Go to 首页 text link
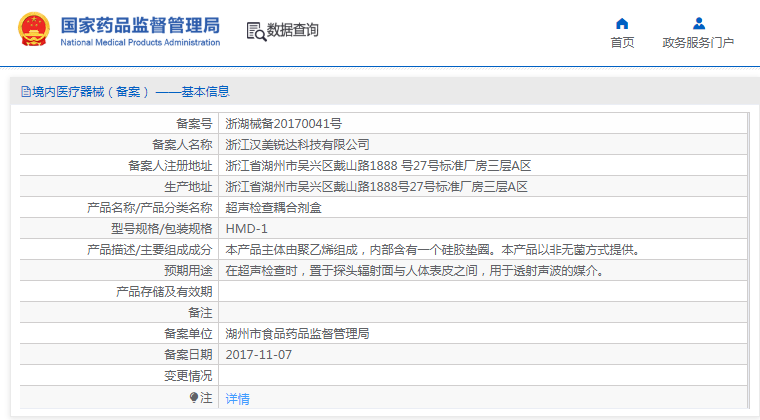The width and height of the screenshot is (760, 420). click(x=622, y=43)
